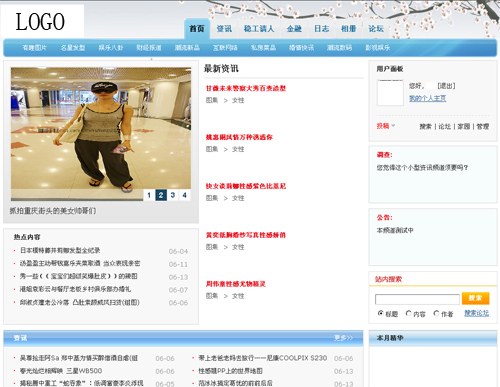500x387 pixels.
Task: Focus the 站内搜索 text field
Action: [417, 299]
